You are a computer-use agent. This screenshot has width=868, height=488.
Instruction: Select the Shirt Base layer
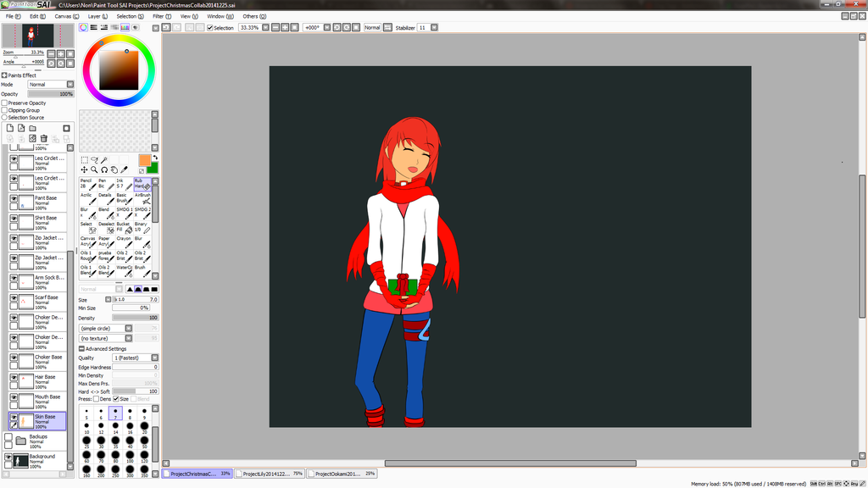37,221
